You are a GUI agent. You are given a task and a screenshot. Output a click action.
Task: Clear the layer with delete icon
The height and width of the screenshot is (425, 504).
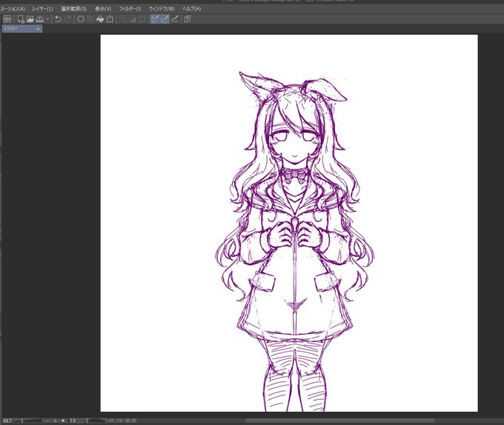[x=81, y=19]
